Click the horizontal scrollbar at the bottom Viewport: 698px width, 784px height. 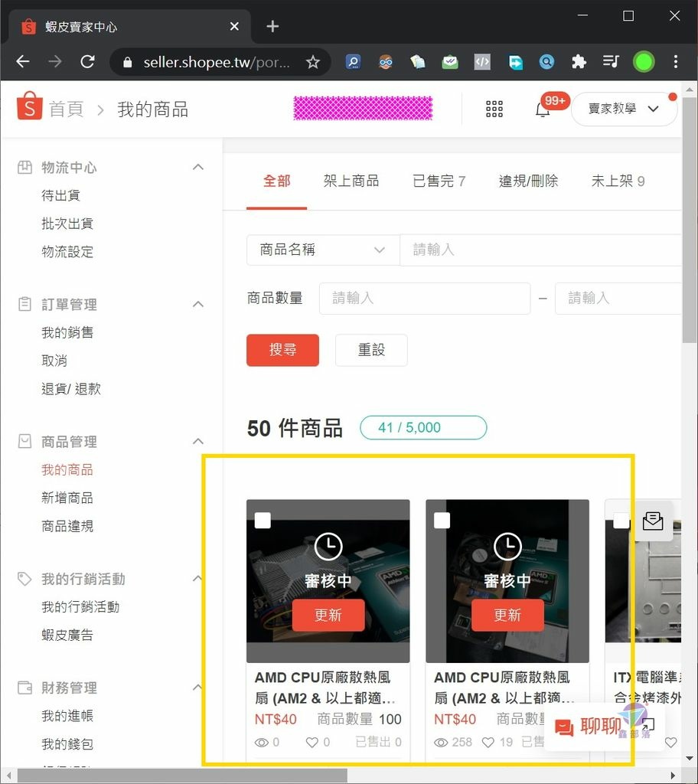(x=182, y=776)
